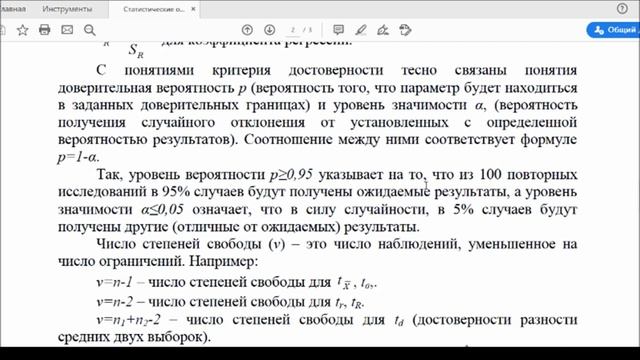Click the current page number field
The width and height of the screenshot is (640, 360).
pos(293,30)
